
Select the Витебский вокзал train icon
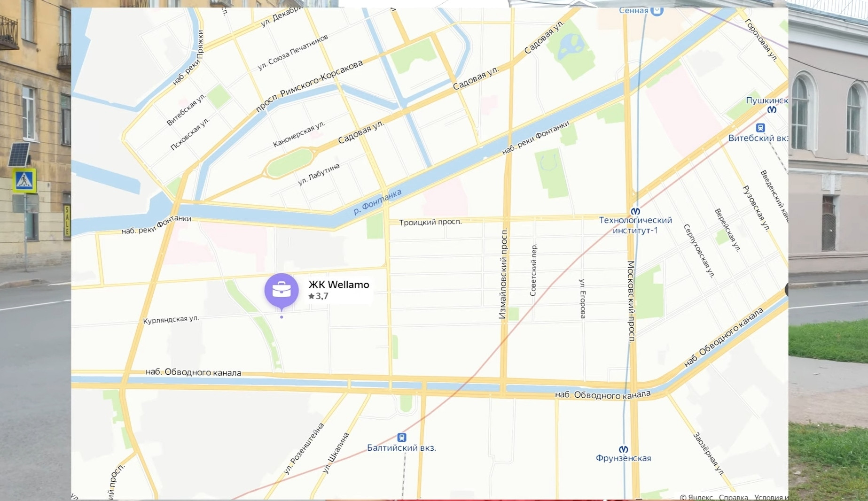coord(760,128)
